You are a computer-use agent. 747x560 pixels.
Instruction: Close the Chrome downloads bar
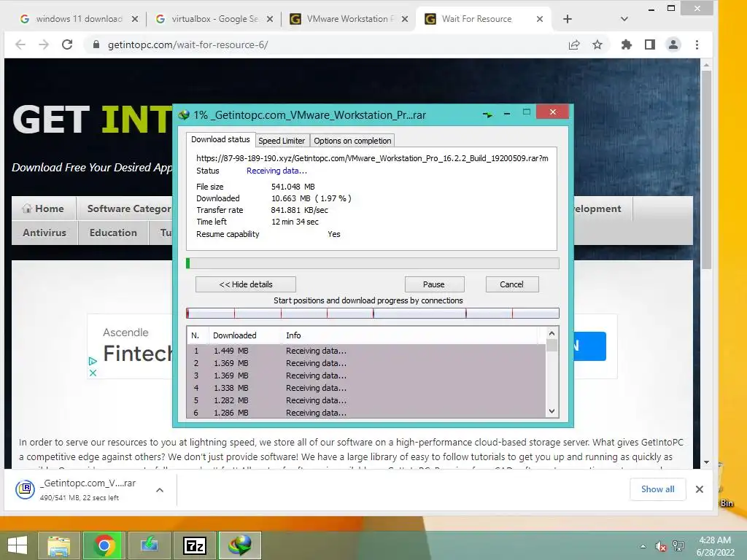click(700, 489)
